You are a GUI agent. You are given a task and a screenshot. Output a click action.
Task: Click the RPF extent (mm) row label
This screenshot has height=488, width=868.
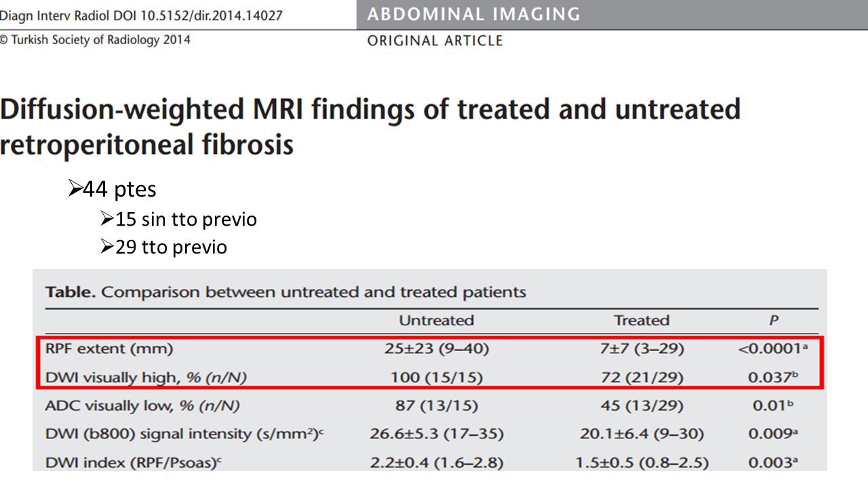[109, 349]
